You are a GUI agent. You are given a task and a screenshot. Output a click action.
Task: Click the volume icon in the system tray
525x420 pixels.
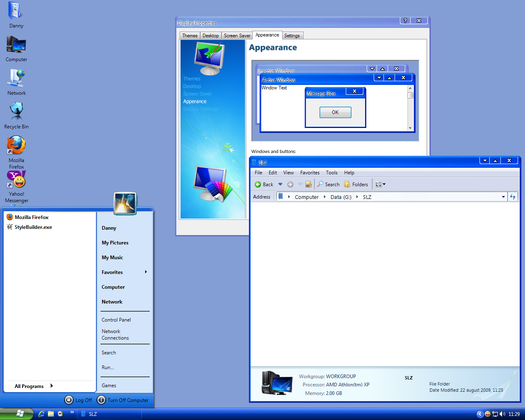(502, 414)
